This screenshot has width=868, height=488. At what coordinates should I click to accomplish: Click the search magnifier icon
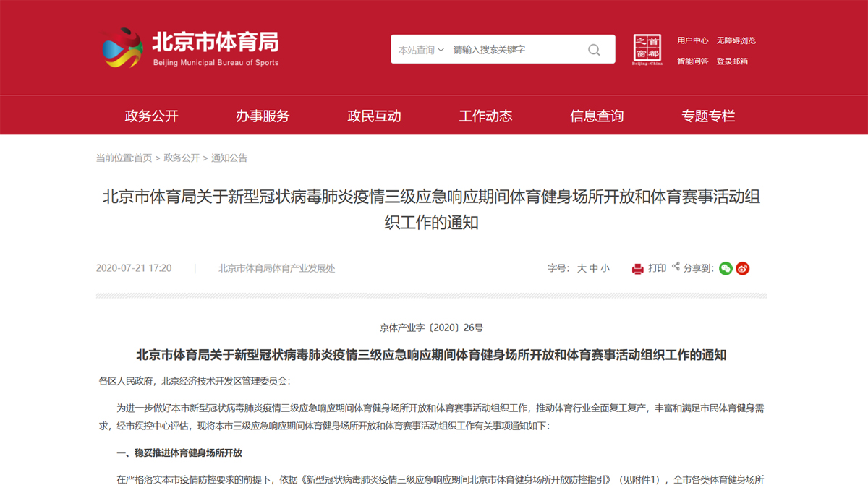pyautogui.click(x=594, y=50)
